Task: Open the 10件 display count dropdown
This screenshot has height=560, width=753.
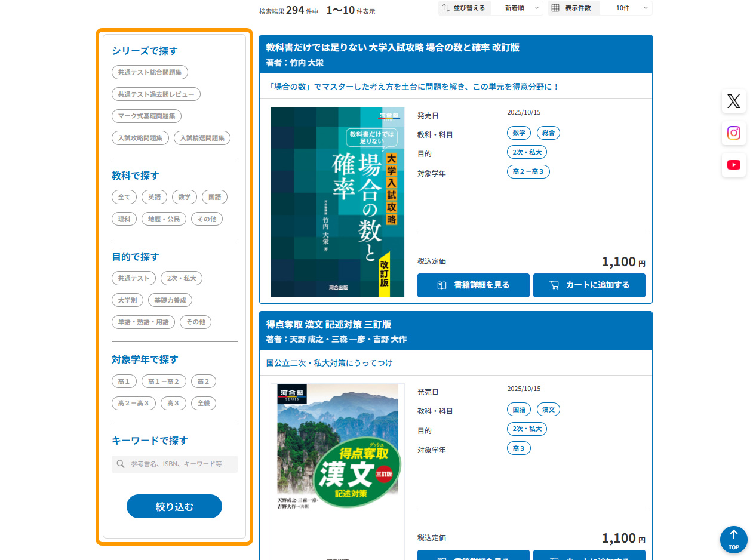Action: [x=625, y=8]
